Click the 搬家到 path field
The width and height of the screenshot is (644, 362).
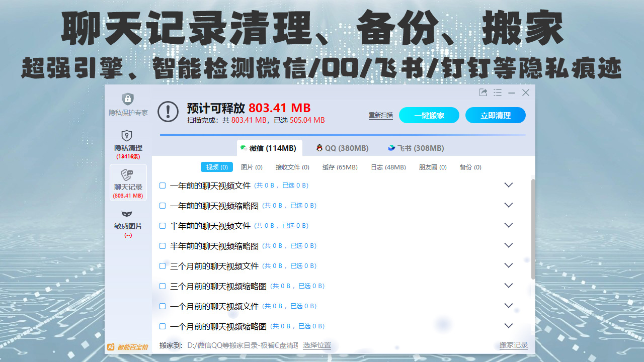[243, 345]
